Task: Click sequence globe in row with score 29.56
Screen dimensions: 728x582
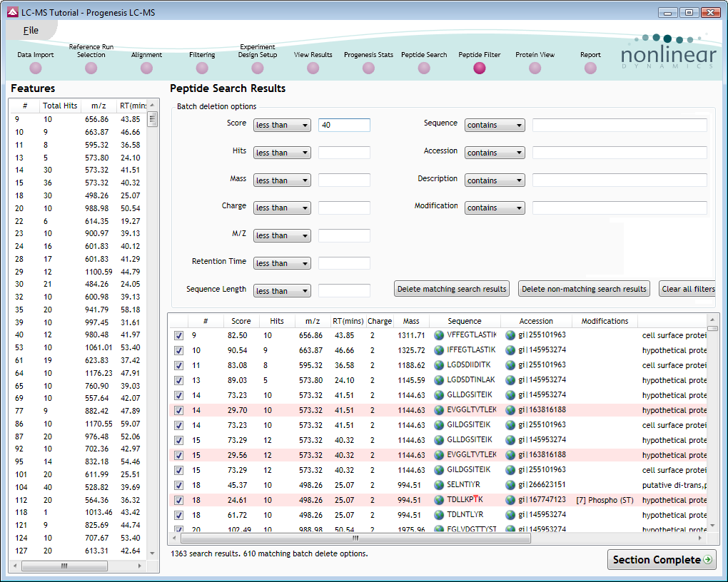Action: tap(439, 455)
